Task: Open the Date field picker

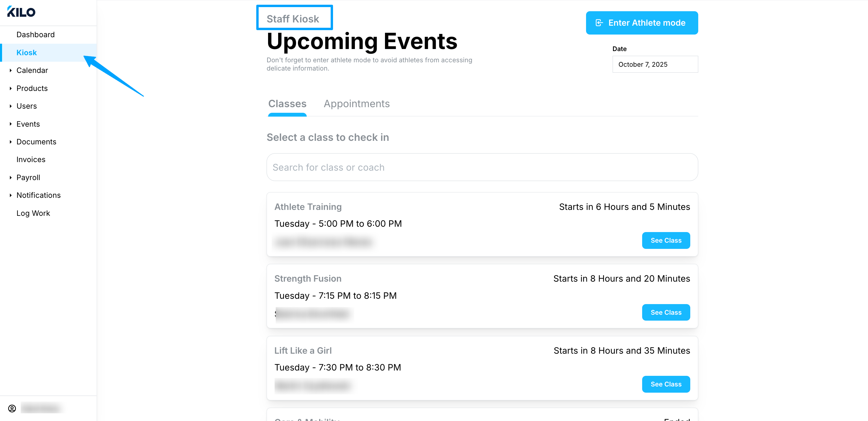Action: click(655, 64)
